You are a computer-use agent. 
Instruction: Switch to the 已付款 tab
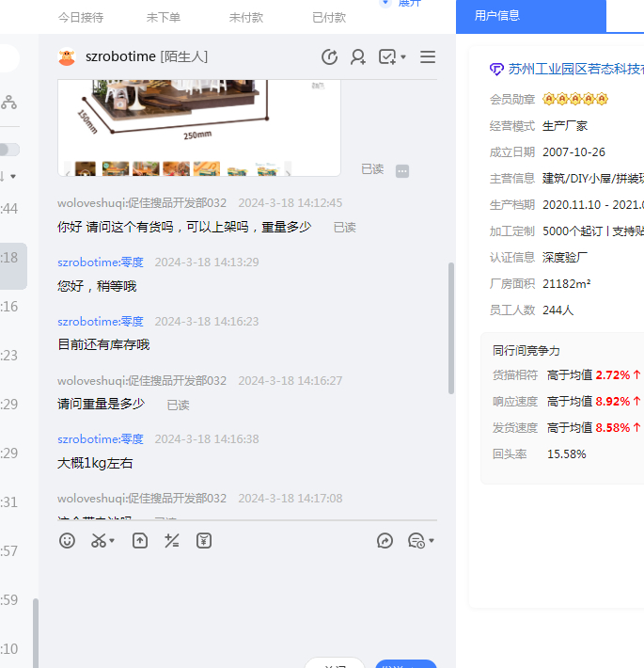pyautogui.click(x=329, y=17)
